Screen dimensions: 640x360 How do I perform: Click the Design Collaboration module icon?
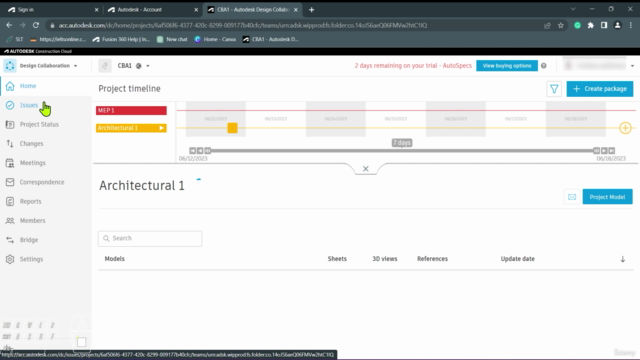point(10,65)
